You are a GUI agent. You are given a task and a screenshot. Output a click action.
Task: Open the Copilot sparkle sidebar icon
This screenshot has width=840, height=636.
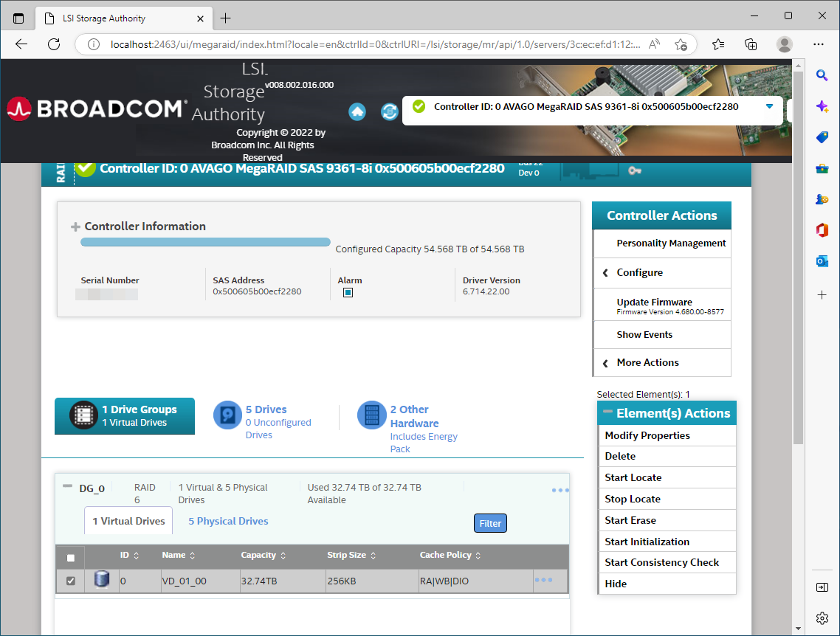click(x=822, y=106)
